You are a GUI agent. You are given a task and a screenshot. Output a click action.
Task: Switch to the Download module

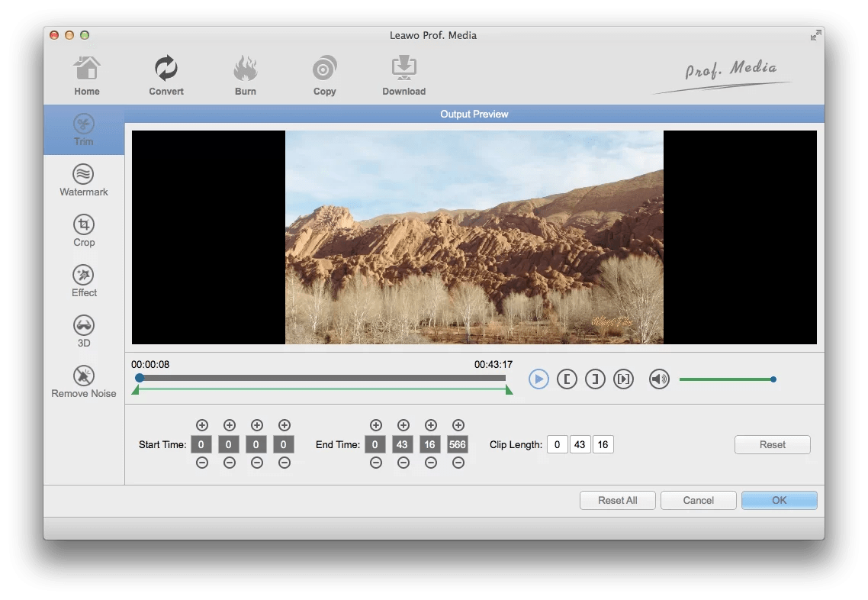tap(403, 74)
